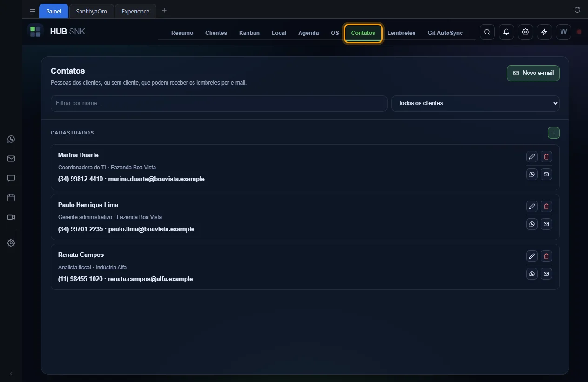Click the lightning bolt quick actions icon
588x382 pixels.
click(x=544, y=32)
